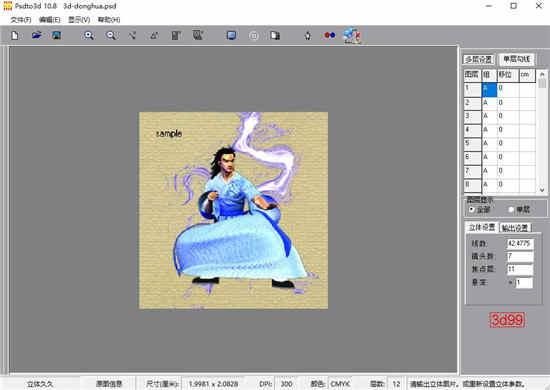Open the 编辑(E) menu

49,20
